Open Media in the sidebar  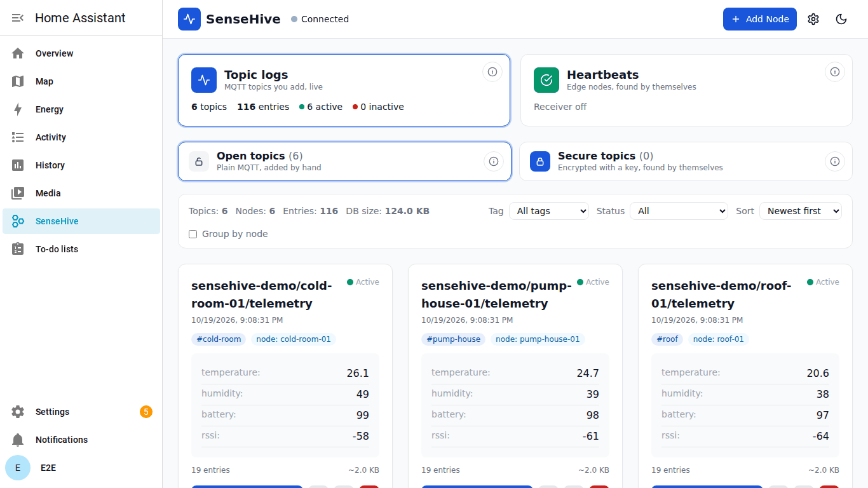pyautogui.click(x=81, y=193)
